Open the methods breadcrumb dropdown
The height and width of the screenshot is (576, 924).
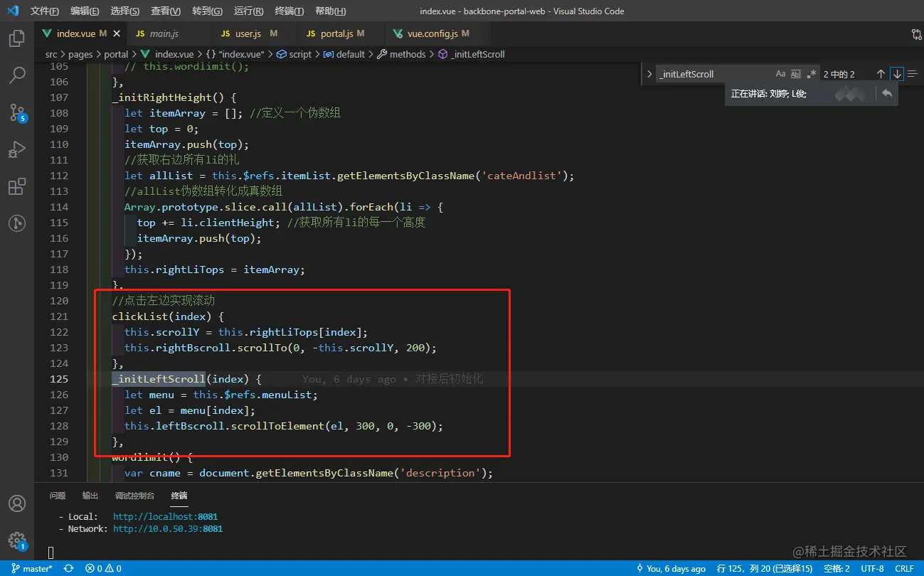click(x=401, y=54)
